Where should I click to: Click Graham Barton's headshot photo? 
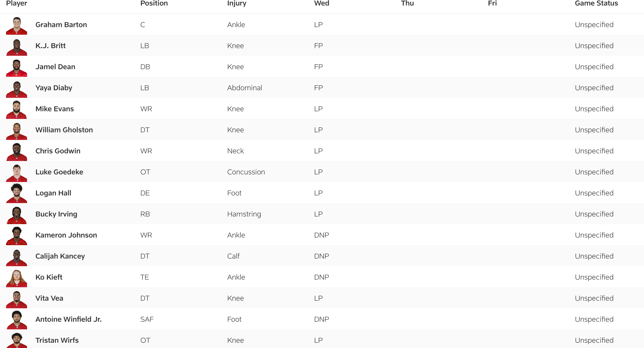[17, 26]
